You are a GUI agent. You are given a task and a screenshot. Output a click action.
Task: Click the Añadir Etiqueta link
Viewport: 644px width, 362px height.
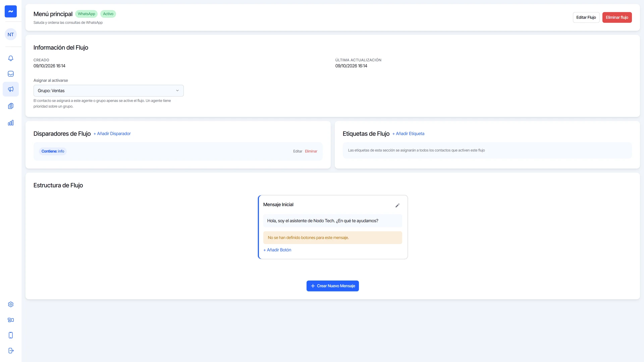[408, 133]
